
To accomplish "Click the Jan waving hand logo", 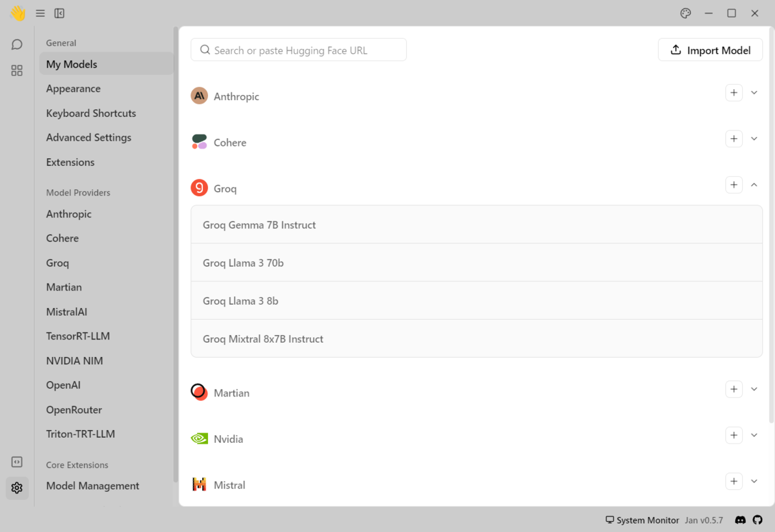I will tap(17, 13).
